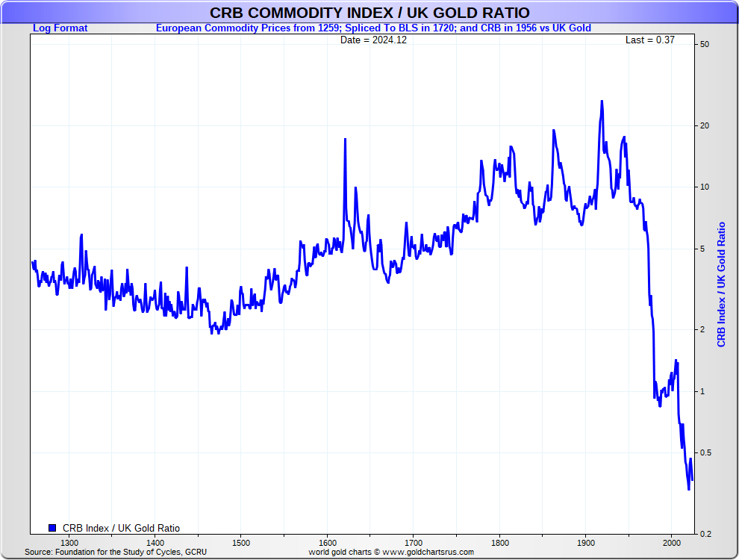Click the 'CRB Index / UK Gold Ratio' legend label
Image resolution: width=739 pixels, height=560 pixels.
coord(121,528)
